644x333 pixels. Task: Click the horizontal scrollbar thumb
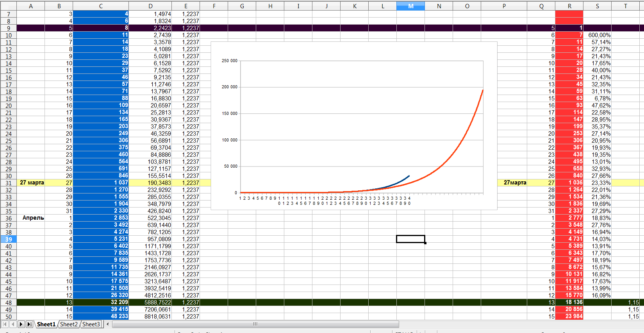point(255,324)
